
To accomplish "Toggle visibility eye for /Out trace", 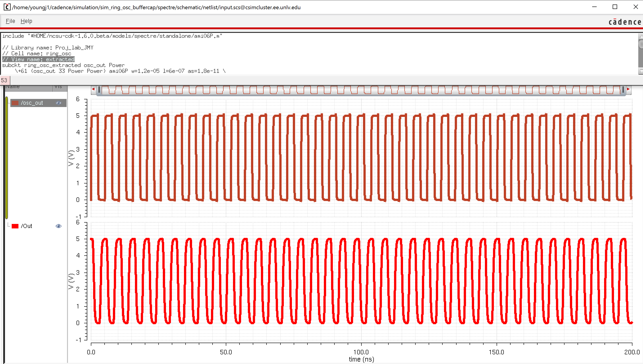I will [58, 226].
